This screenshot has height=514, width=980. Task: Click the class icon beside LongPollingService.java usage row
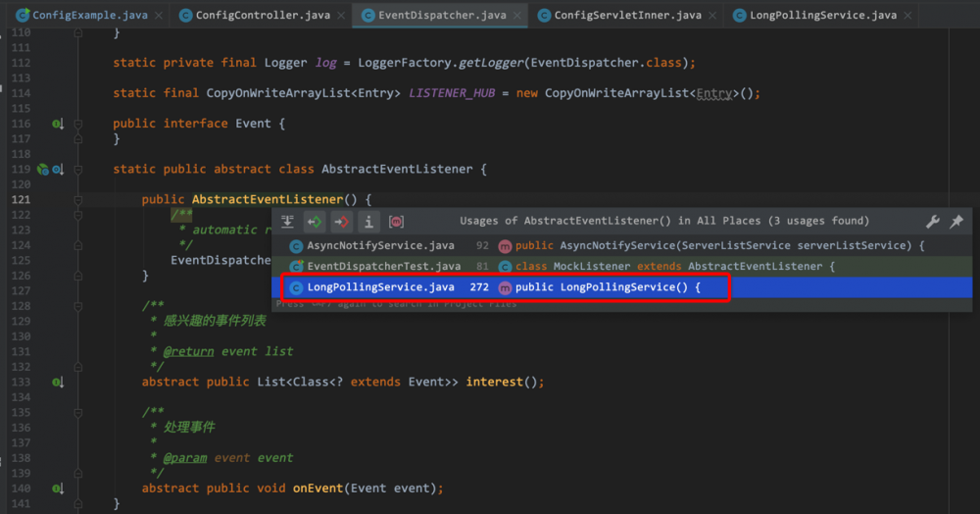(296, 287)
